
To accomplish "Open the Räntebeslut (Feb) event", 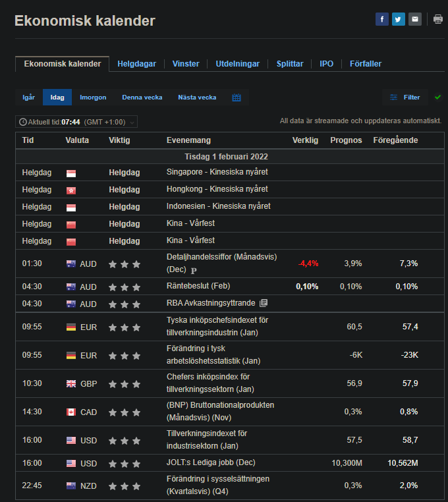I will click(x=198, y=286).
